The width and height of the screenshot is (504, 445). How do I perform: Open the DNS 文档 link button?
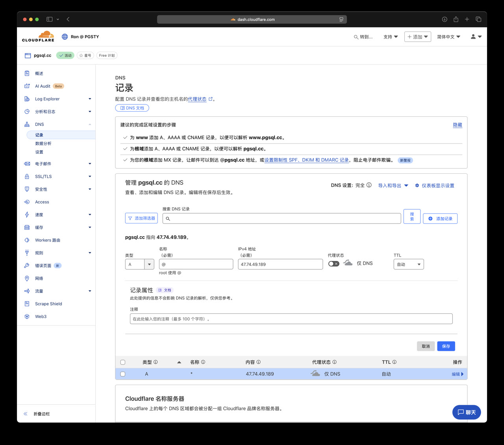(x=132, y=108)
